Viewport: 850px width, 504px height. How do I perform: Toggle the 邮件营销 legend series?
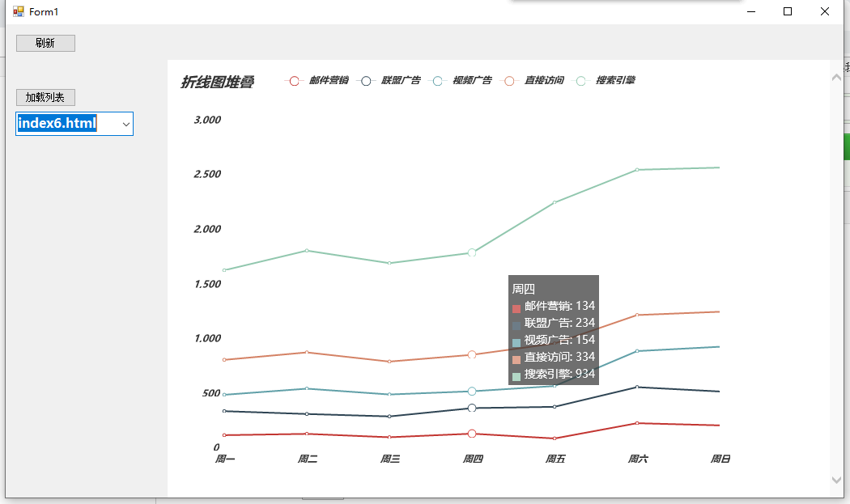(x=317, y=81)
